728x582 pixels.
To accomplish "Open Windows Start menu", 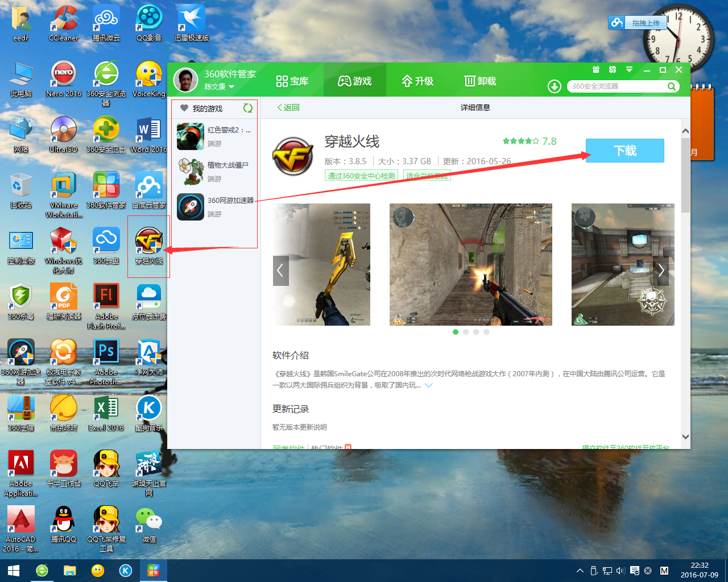I will click(x=14, y=571).
